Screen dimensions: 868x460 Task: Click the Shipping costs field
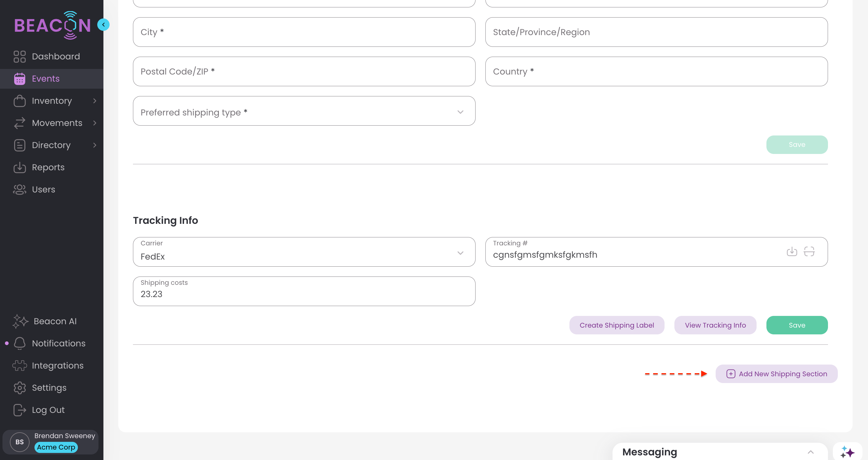(304, 291)
